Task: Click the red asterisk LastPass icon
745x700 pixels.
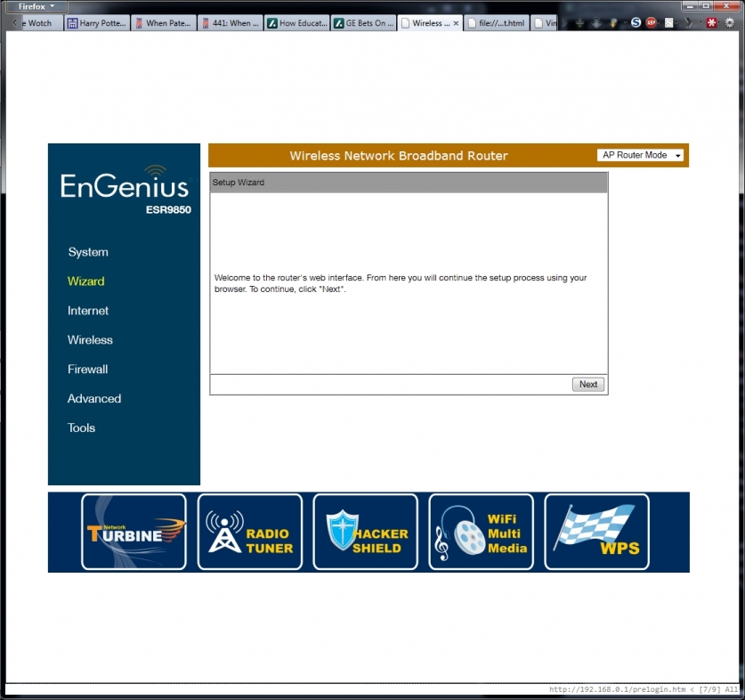Action: coord(711,22)
